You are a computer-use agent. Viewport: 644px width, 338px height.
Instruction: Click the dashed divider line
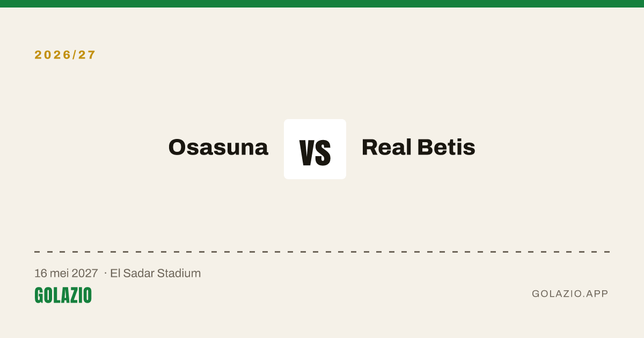click(x=322, y=252)
